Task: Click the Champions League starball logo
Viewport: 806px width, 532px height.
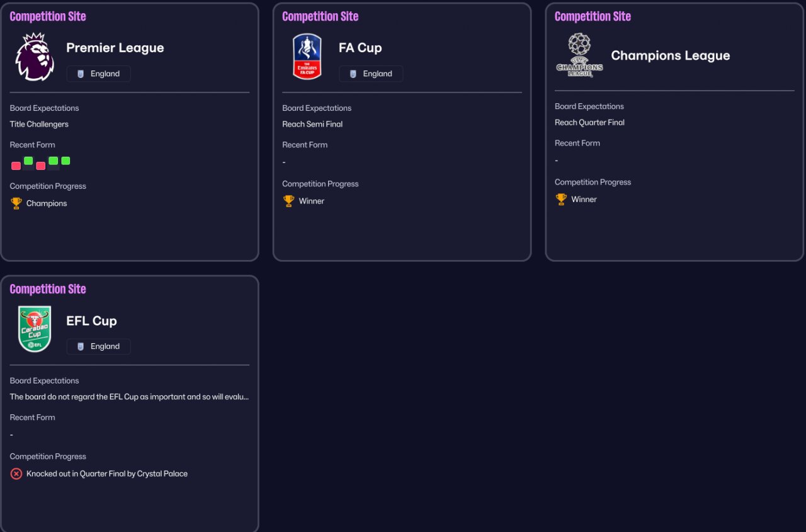Action: pyautogui.click(x=579, y=55)
